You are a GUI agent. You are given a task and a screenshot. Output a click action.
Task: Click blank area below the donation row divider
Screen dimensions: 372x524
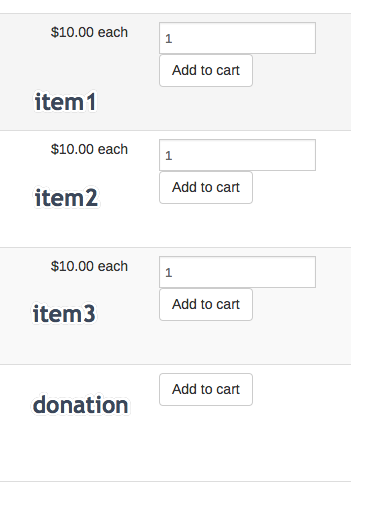coord(175,503)
